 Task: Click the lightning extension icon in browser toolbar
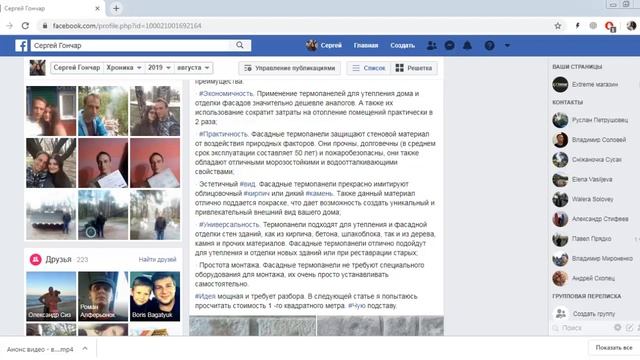577,26
